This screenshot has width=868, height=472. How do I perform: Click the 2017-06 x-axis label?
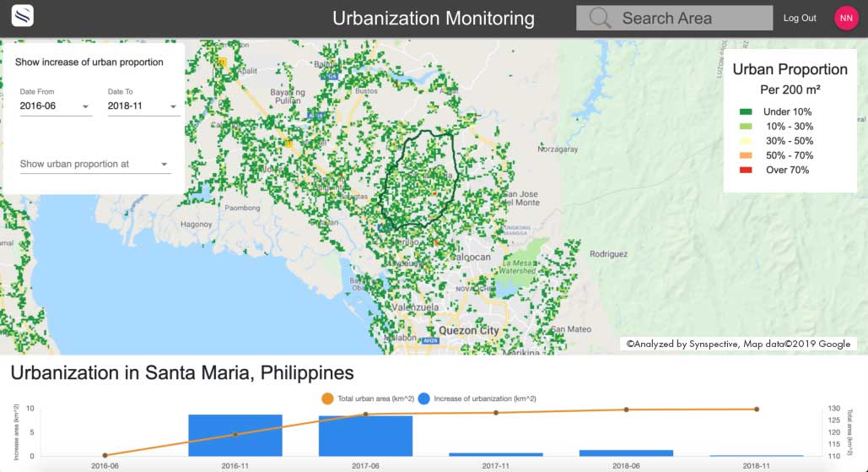(x=365, y=466)
